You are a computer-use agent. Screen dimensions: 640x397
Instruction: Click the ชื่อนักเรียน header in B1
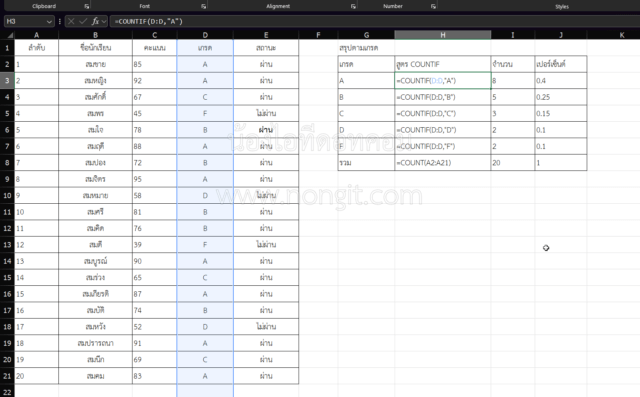click(x=95, y=48)
